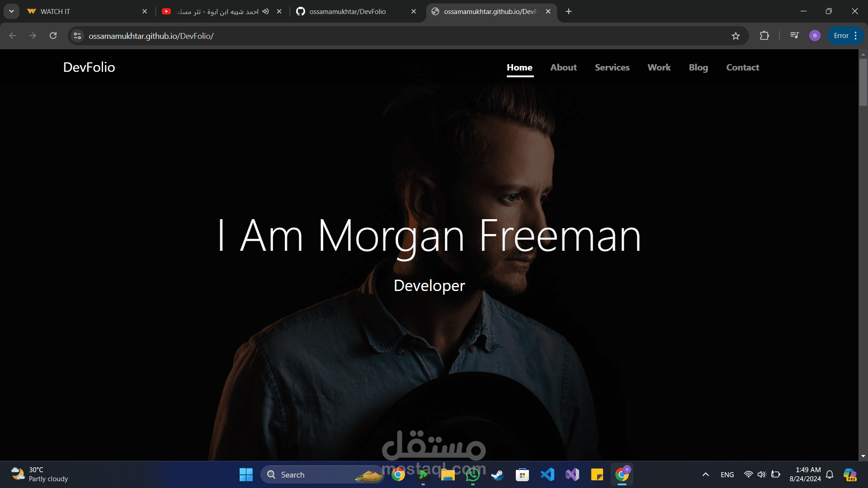Launch Steam from the taskbar
The image size is (868, 488).
[497, 474]
